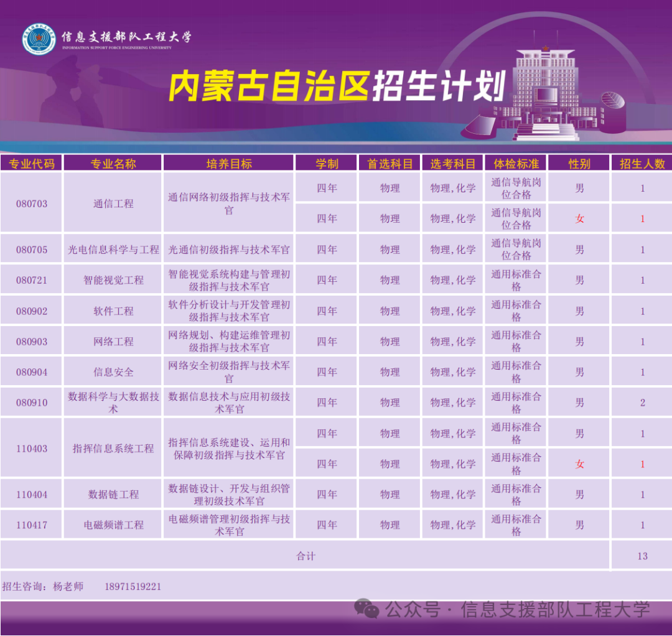Click the 光通信初级指挥与技术军官 training goal
The image size is (672, 636).
[x=229, y=250]
